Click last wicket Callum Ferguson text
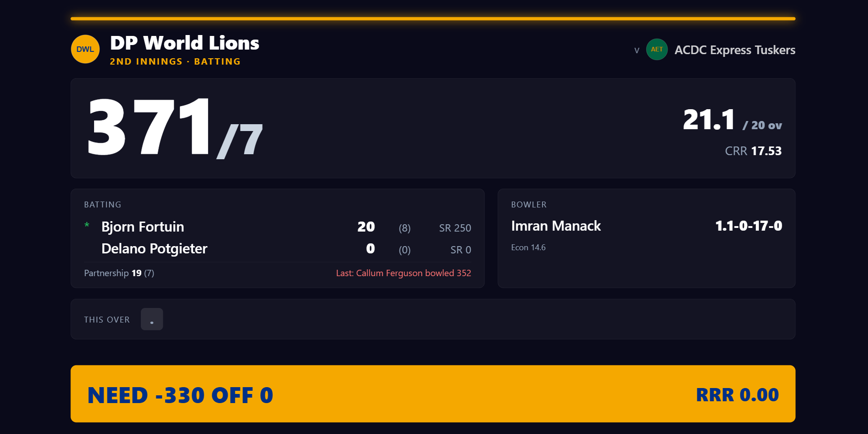This screenshot has height=434, width=868. click(404, 273)
